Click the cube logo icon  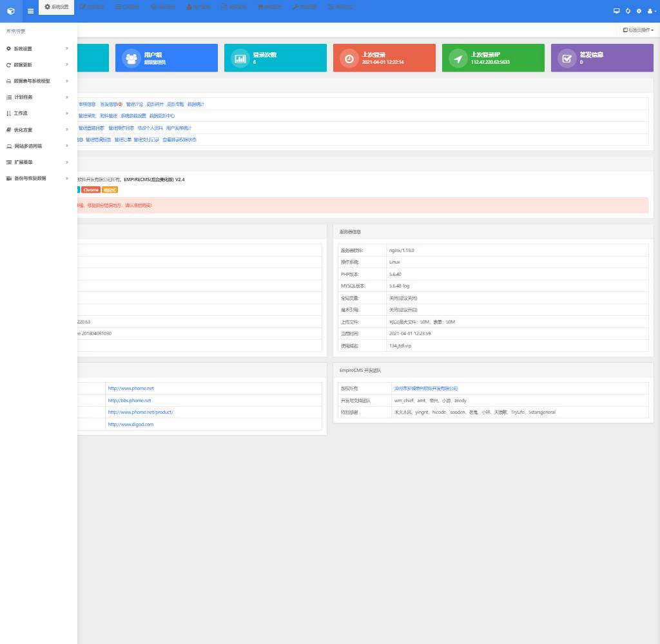10,11
